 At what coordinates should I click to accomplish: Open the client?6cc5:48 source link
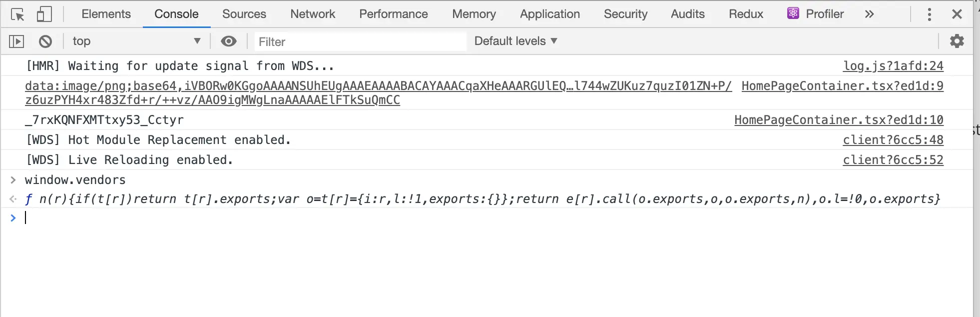pos(893,140)
